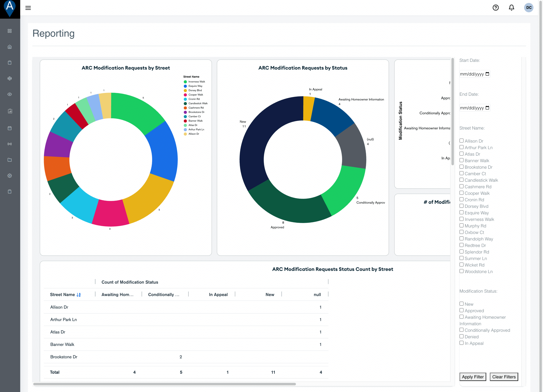
Task: Open the settings gear in sidebar
Action: click(x=10, y=176)
